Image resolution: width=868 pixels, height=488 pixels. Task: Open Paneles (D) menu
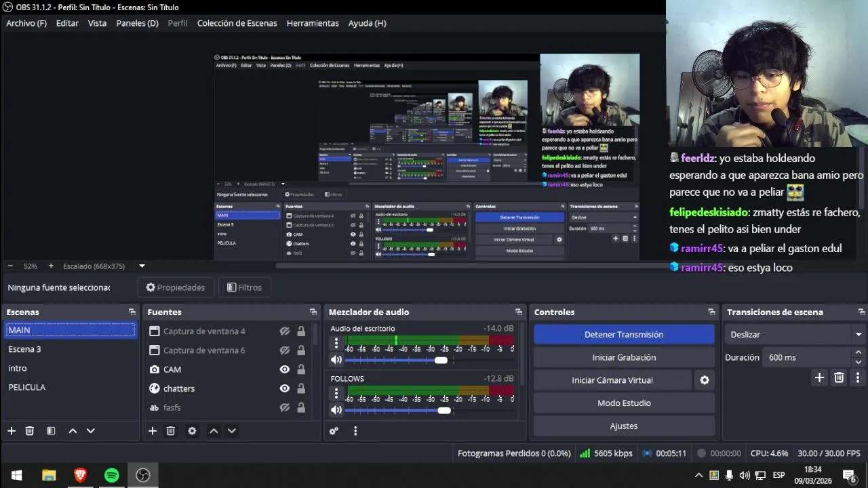[x=137, y=23]
